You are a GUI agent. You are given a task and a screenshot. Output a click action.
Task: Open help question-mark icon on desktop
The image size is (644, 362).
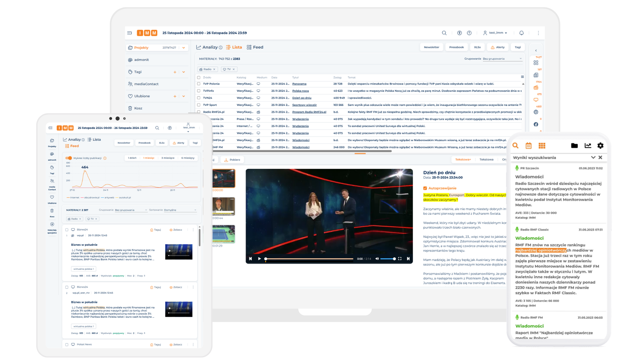click(469, 33)
